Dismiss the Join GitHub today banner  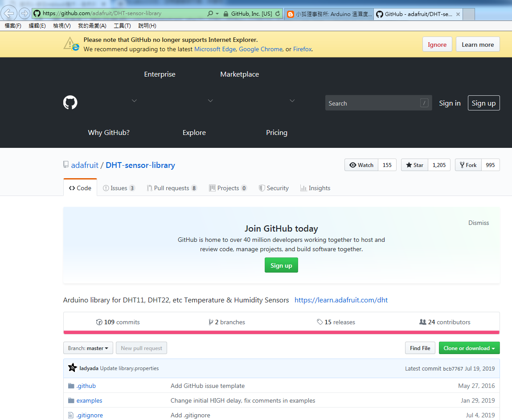pos(479,223)
